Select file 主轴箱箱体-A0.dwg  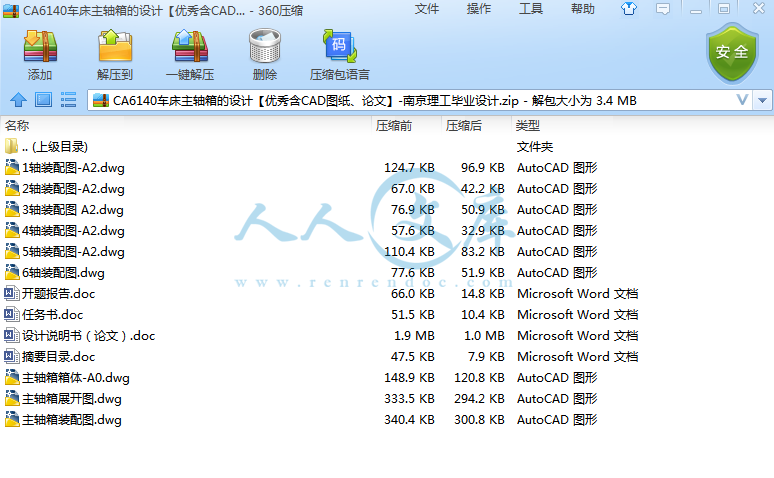387,378
